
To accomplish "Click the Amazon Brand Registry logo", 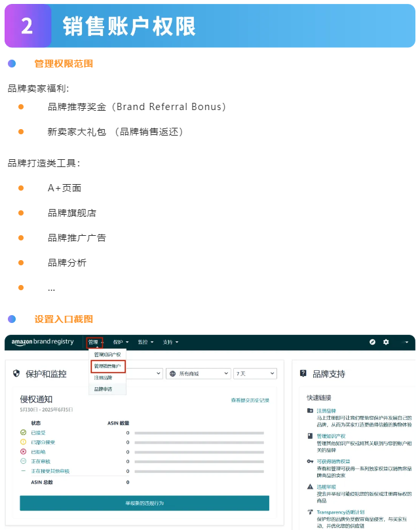I will (43, 342).
